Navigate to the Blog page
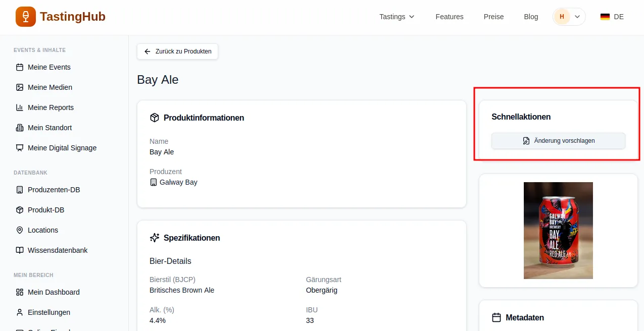The height and width of the screenshot is (331, 644). click(x=531, y=17)
